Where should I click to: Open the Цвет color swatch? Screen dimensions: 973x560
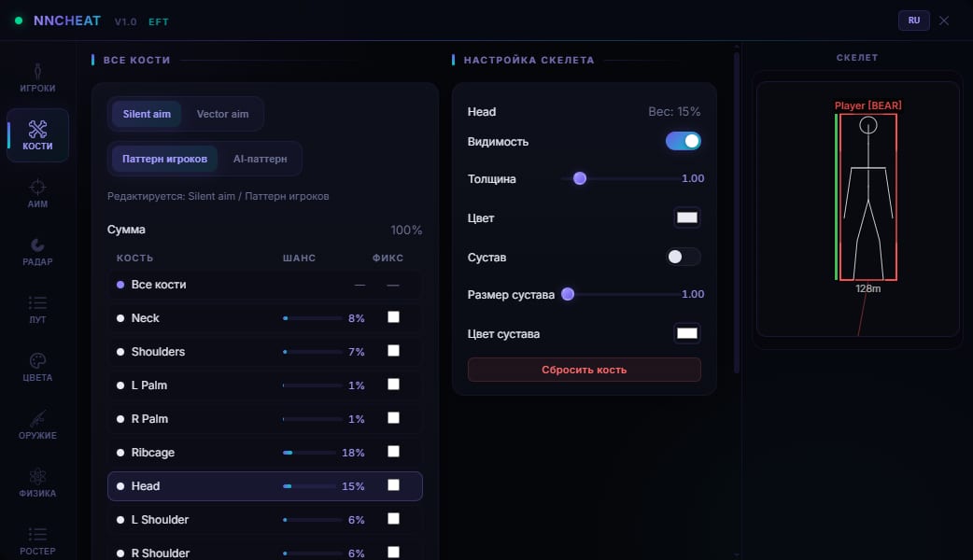click(x=687, y=217)
